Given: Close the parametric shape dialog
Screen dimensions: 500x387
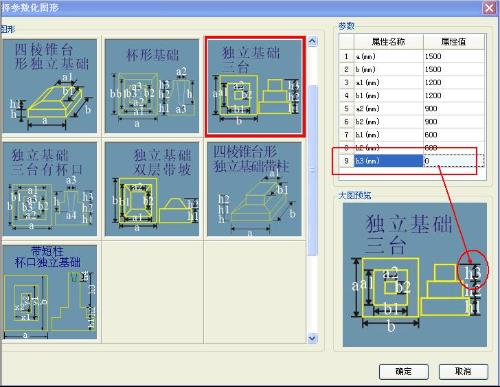Looking at the screenshot, I should pyautogui.click(x=489, y=8).
